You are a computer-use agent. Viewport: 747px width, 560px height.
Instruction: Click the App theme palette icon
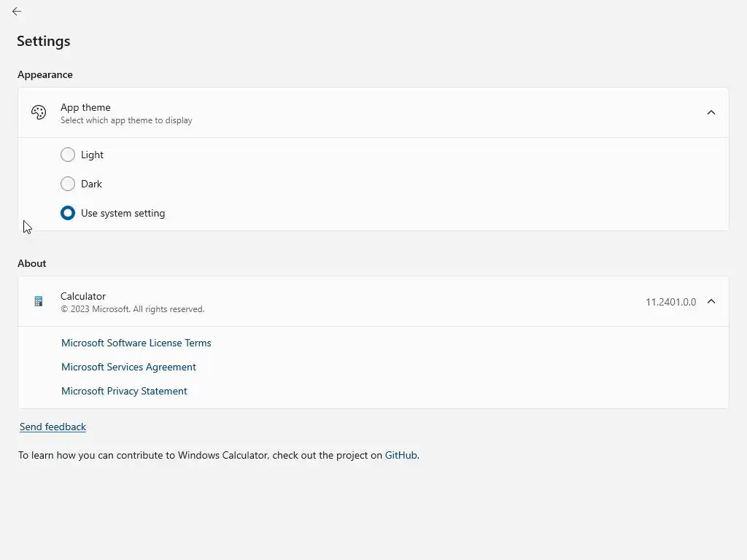pyautogui.click(x=39, y=112)
